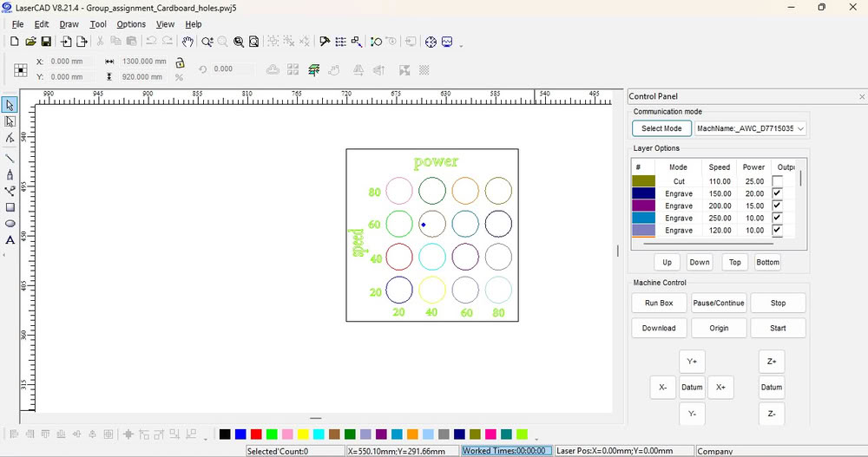The image size is (868, 457).
Task: Click the Stop button
Action: pos(778,303)
